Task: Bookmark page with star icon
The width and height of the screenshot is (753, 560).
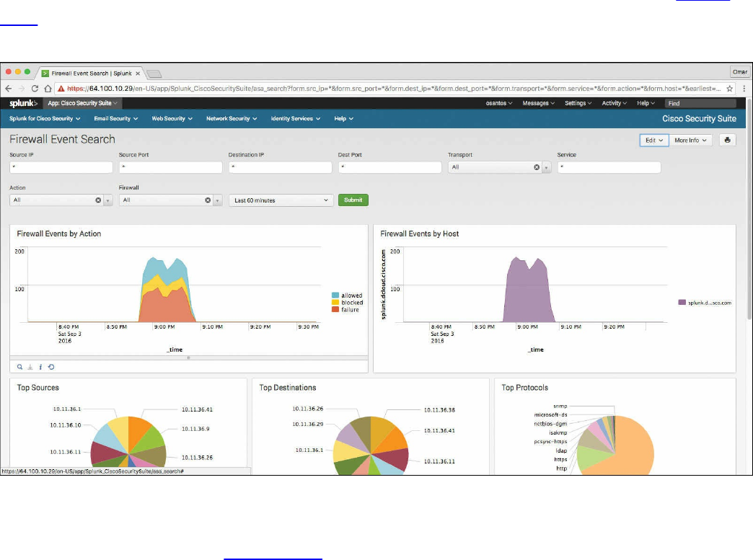Action: (x=729, y=89)
